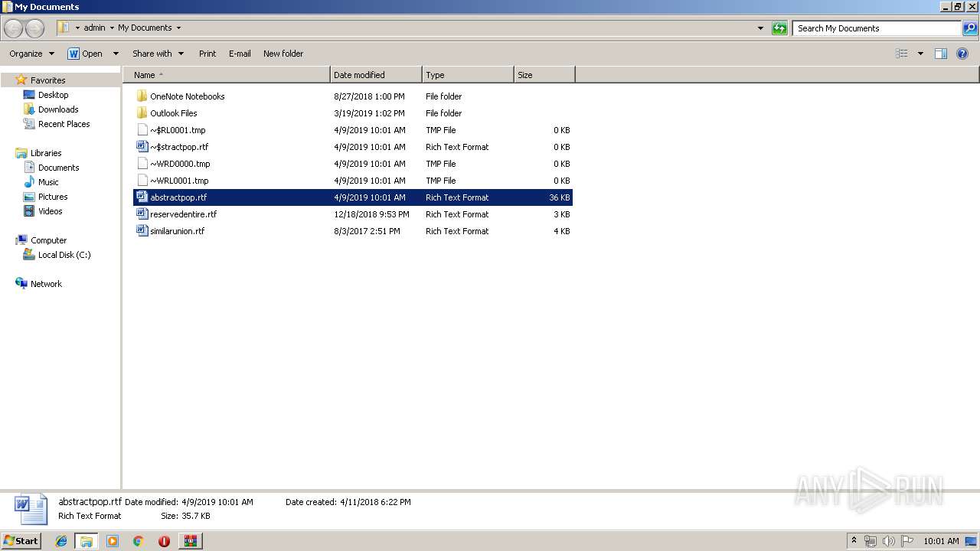Click the OneNote Notebooks folder icon
Image resolution: width=980 pixels, height=551 pixels.
click(x=142, y=96)
